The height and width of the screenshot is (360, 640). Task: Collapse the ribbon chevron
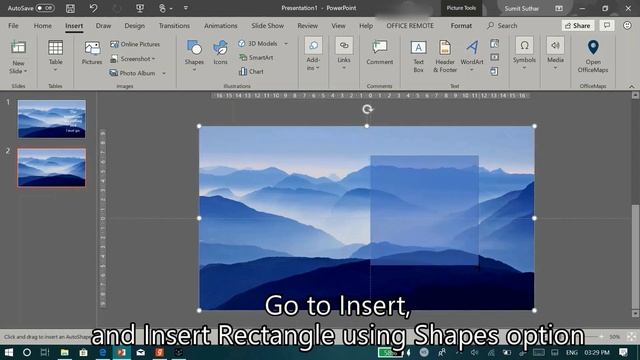click(631, 87)
